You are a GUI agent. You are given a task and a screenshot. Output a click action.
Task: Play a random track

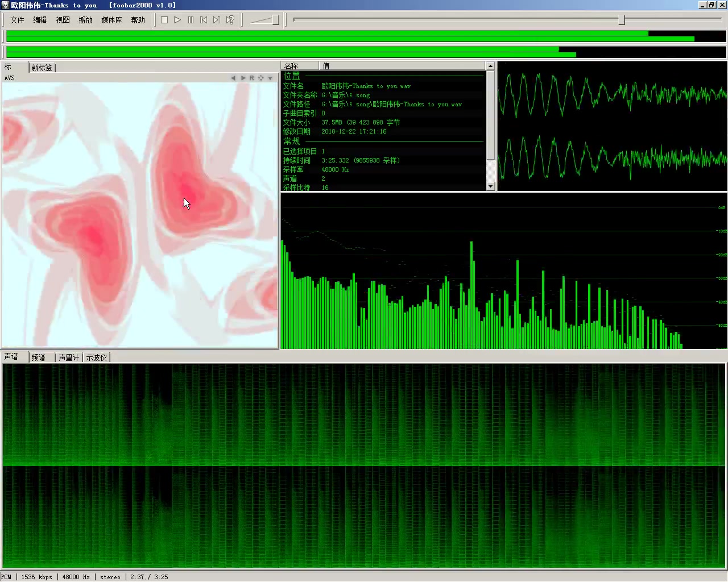(230, 20)
